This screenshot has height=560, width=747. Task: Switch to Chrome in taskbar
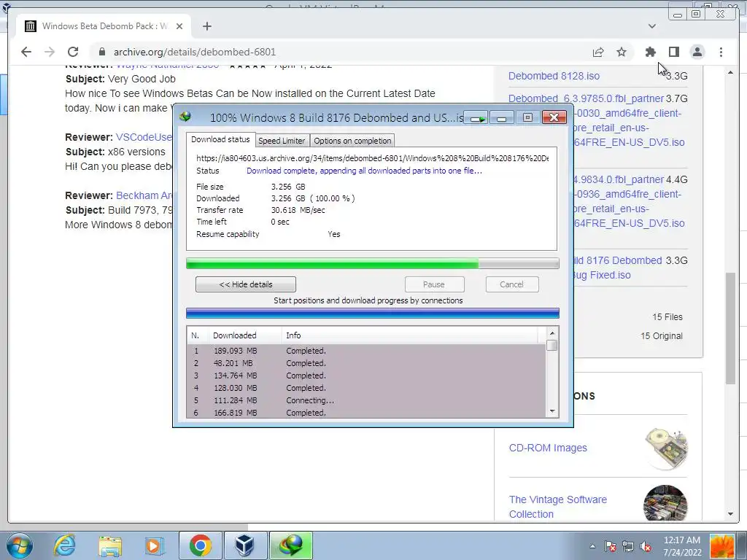pyautogui.click(x=200, y=545)
